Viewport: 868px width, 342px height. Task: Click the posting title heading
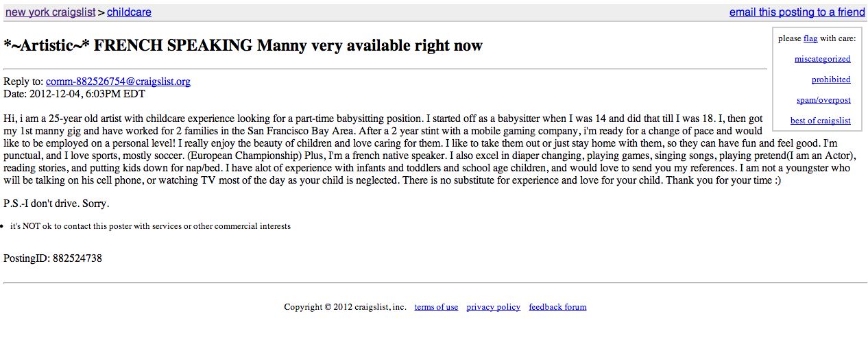pos(243,46)
